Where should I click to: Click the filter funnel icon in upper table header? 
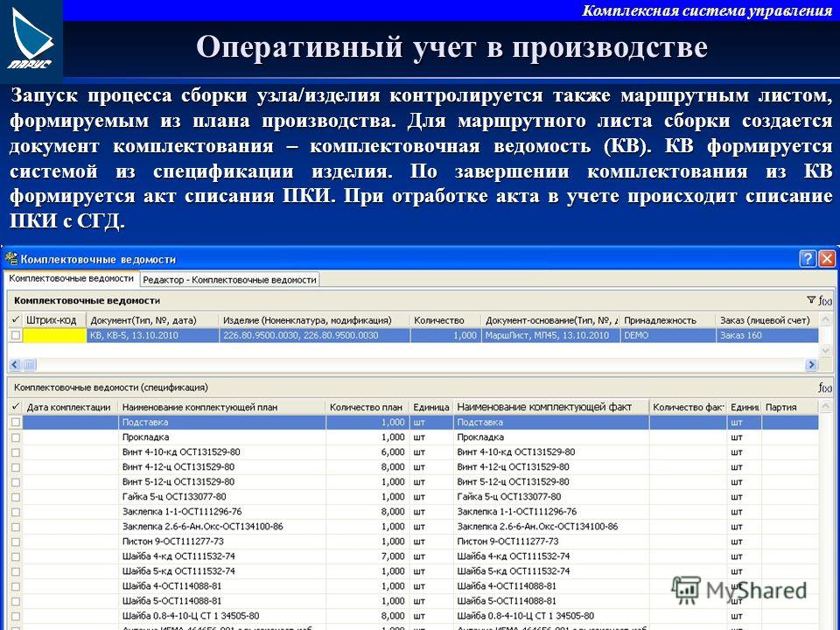(811, 300)
